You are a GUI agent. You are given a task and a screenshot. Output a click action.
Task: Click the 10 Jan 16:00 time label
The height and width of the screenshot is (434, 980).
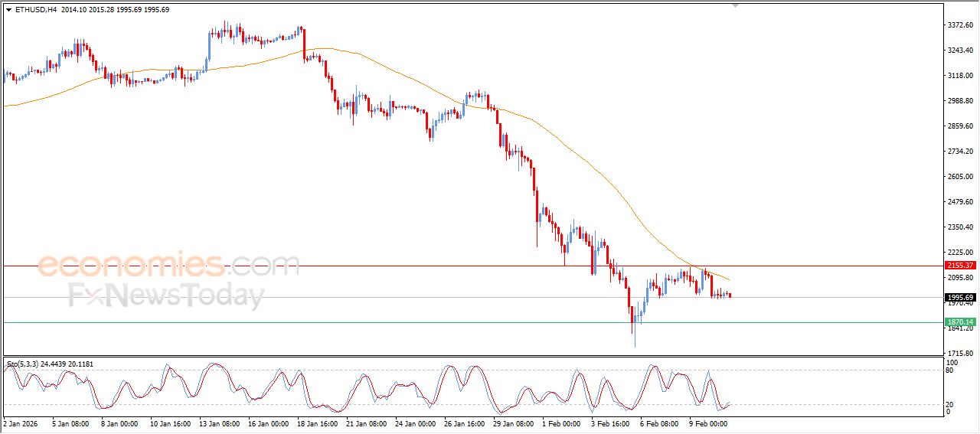coord(170,423)
